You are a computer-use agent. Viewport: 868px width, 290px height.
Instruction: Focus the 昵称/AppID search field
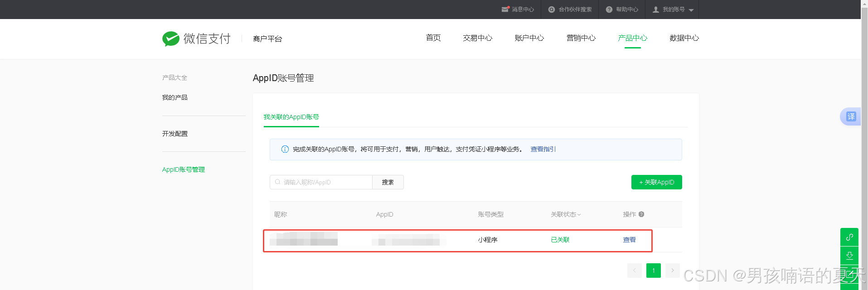[x=321, y=182]
